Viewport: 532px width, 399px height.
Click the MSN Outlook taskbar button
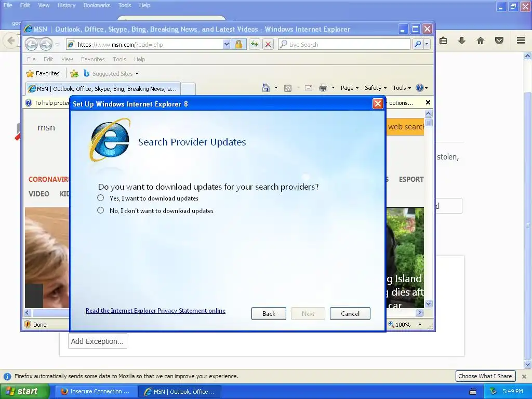[x=180, y=391]
